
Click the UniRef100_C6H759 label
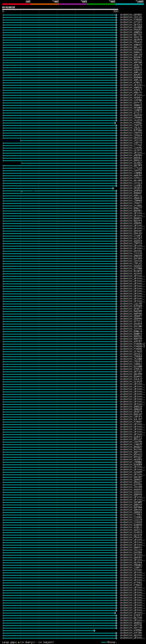coord(131,442)
